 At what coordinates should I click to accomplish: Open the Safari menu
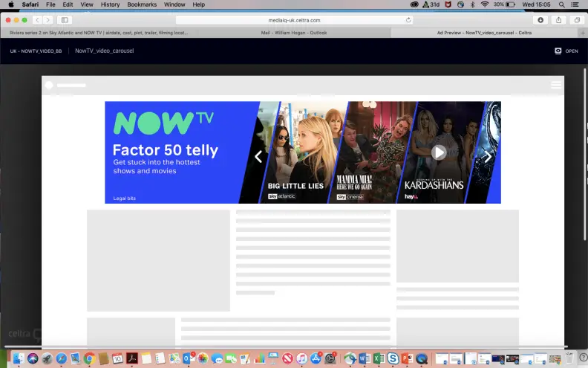(x=30, y=4)
